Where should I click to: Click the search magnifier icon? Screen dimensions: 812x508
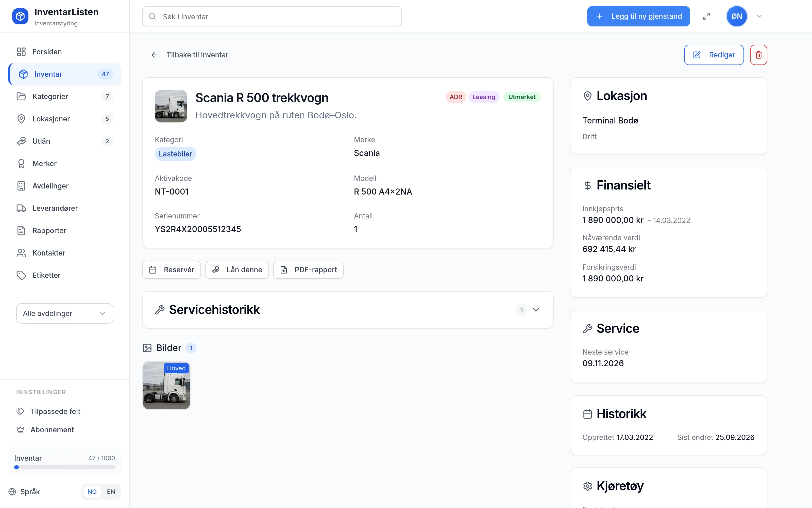(152, 17)
